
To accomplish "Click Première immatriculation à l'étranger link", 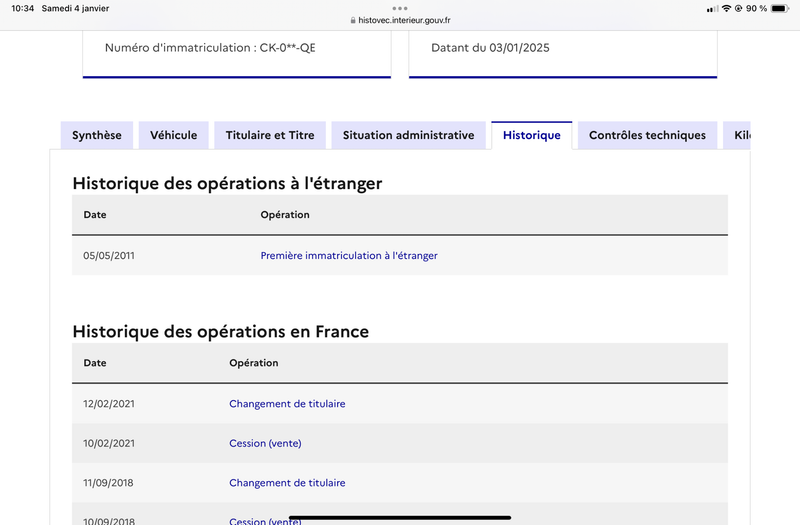I will point(349,256).
